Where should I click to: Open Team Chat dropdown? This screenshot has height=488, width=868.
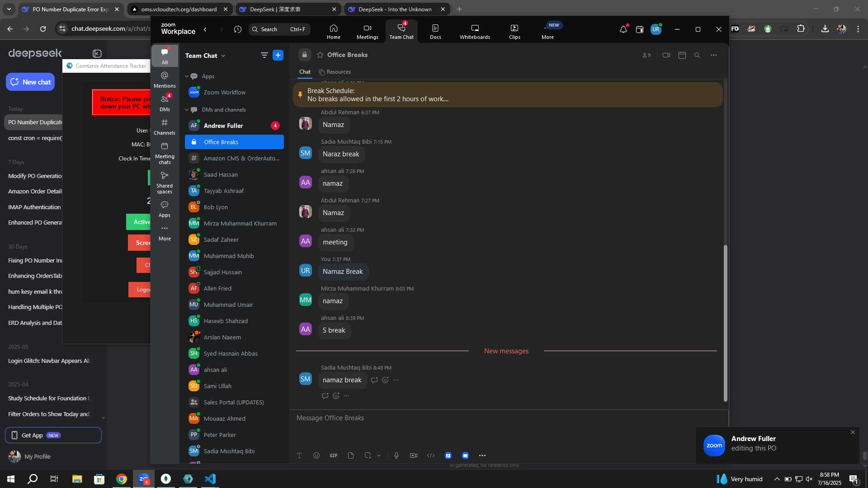[x=205, y=56]
